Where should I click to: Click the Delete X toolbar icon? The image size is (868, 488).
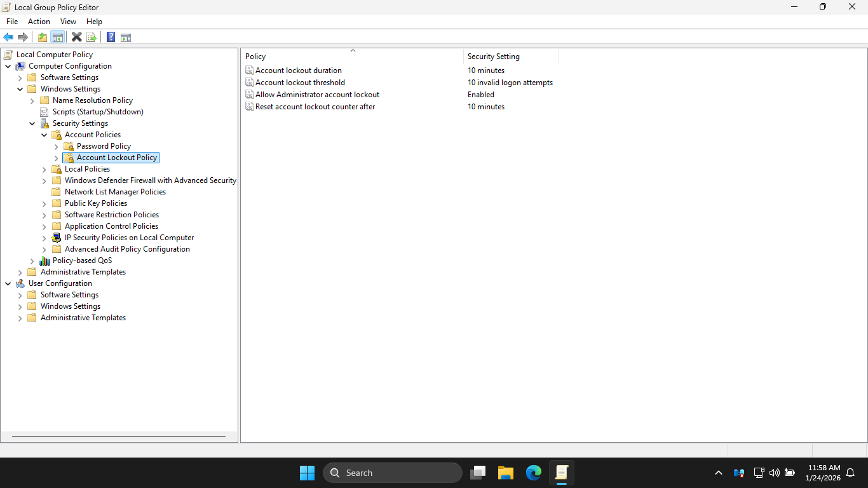tap(77, 37)
